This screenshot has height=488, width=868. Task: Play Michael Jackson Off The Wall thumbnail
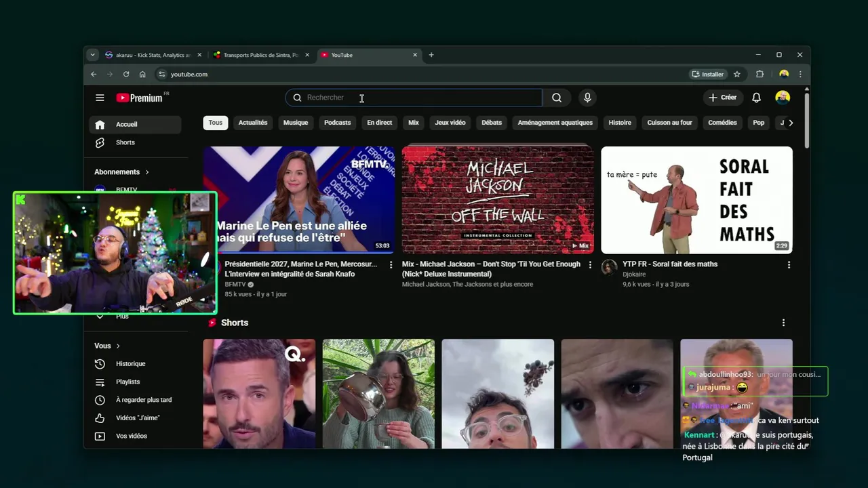[x=498, y=200]
